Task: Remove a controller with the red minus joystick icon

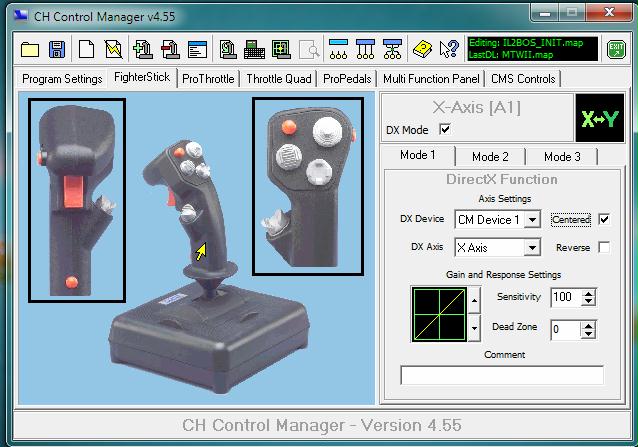Action: coord(170,50)
